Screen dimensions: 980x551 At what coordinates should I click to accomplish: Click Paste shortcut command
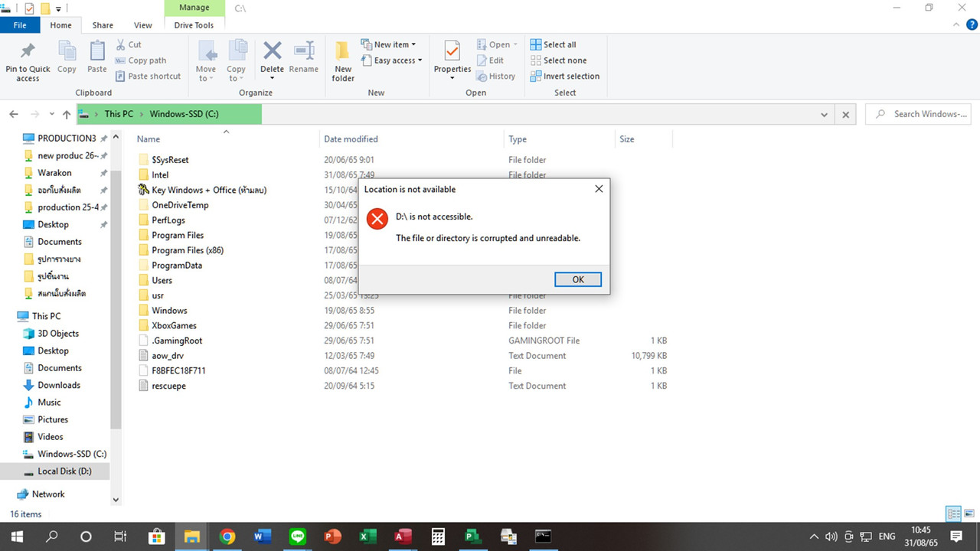(149, 77)
